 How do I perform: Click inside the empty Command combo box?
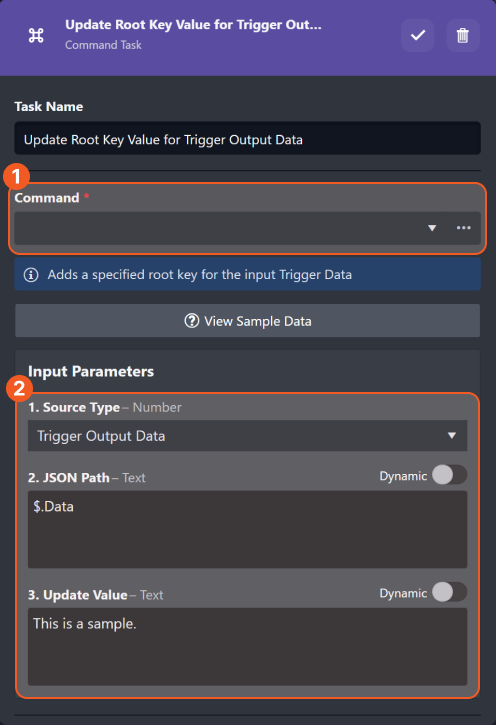pyautogui.click(x=220, y=228)
